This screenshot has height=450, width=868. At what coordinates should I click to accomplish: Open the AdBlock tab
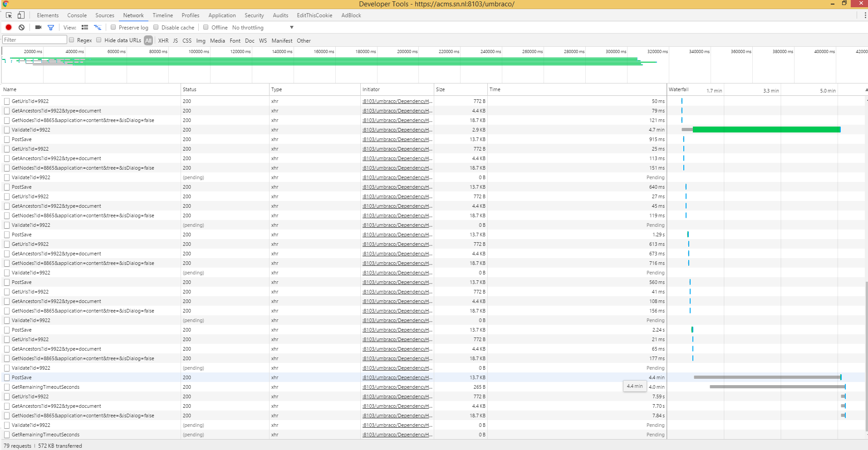[x=351, y=15]
